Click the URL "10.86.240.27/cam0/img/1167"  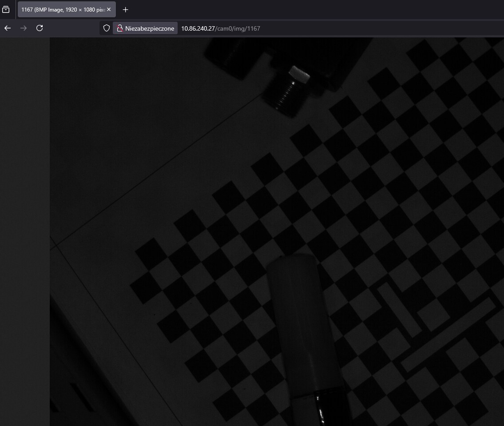tap(221, 28)
